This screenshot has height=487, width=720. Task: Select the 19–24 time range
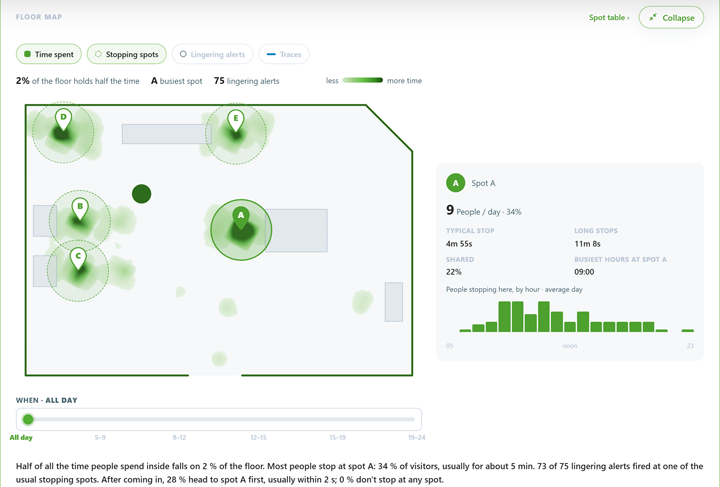coord(416,437)
